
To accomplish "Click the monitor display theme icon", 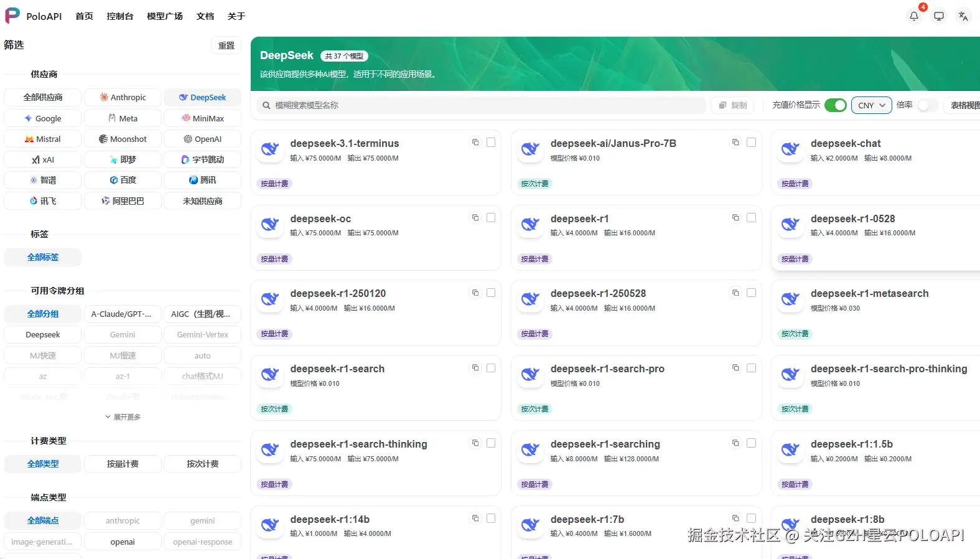I will tap(939, 16).
